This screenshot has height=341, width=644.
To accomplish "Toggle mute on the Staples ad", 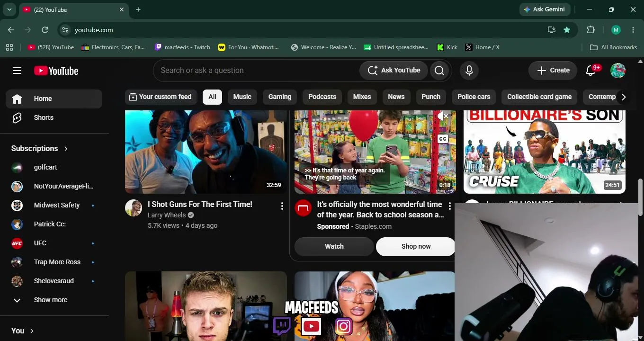I will pos(443,116).
